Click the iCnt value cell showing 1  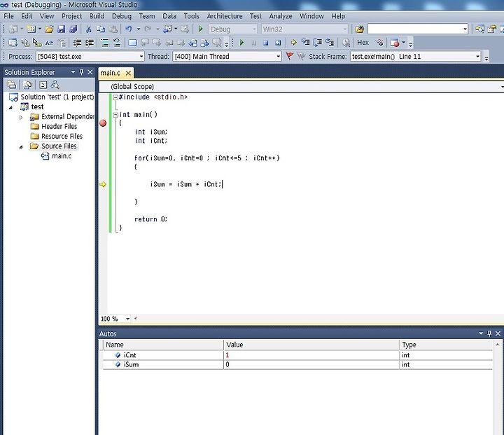311,355
